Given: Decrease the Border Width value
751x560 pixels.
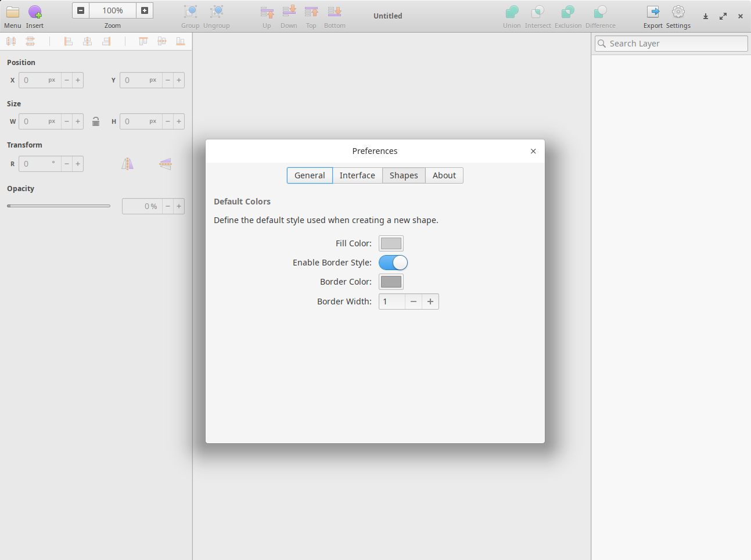Looking at the screenshot, I should (414, 301).
